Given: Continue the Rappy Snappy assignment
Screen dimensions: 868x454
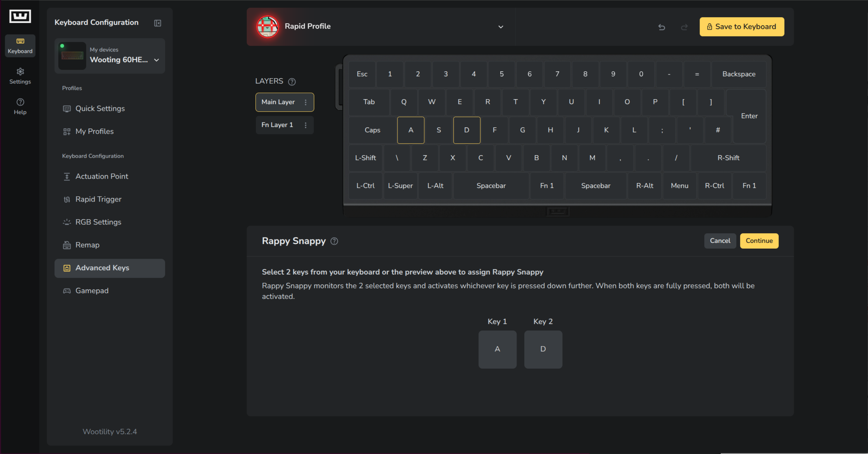Looking at the screenshot, I should (x=759, y=241).
